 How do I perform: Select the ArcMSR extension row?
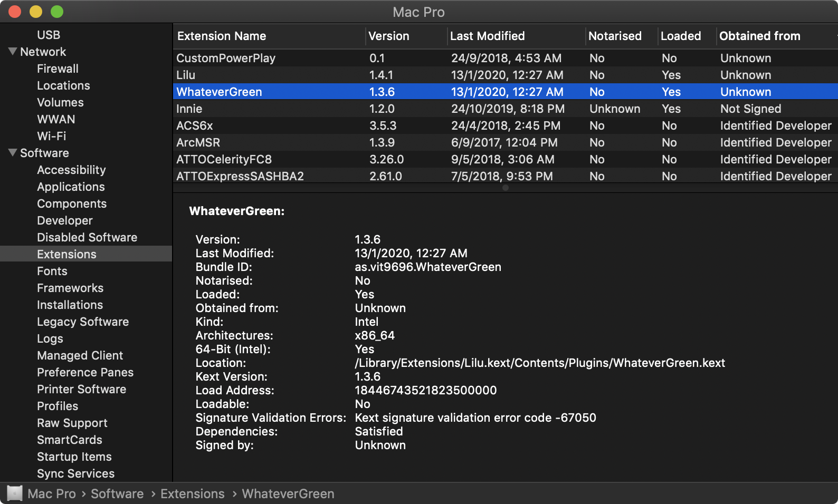[506, 142]
